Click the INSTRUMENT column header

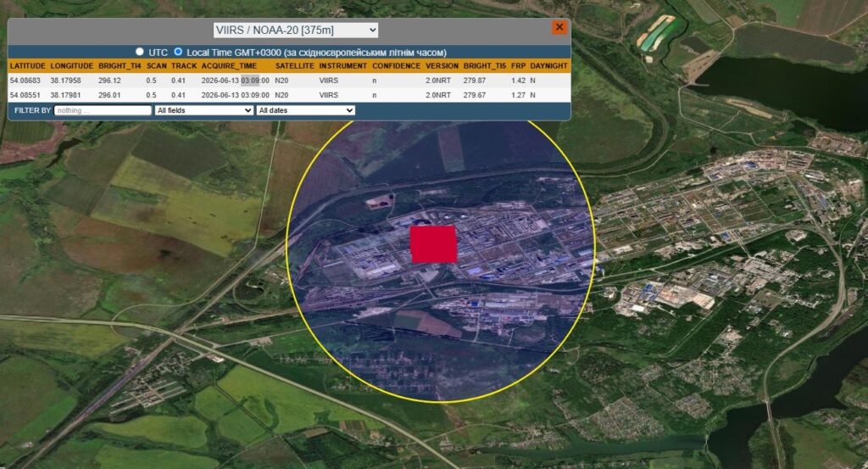[x=342, y=65]
